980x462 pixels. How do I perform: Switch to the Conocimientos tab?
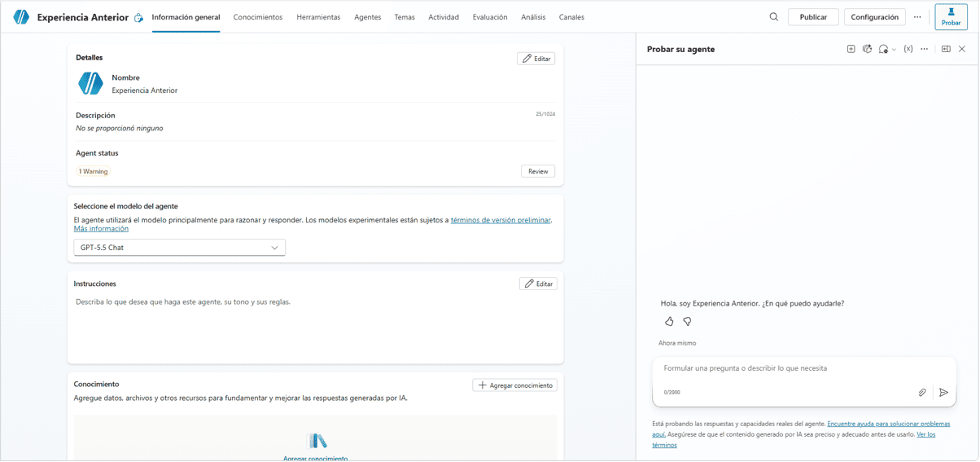[258, 17]
